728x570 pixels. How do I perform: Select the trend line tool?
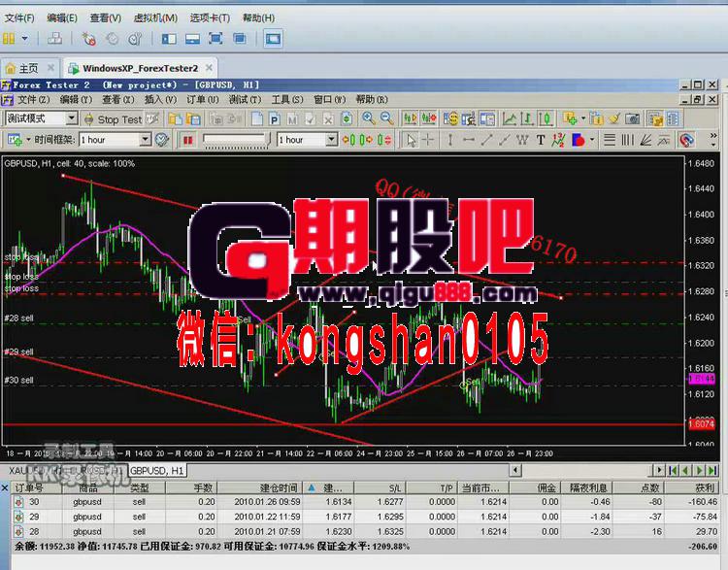point(486,140)
